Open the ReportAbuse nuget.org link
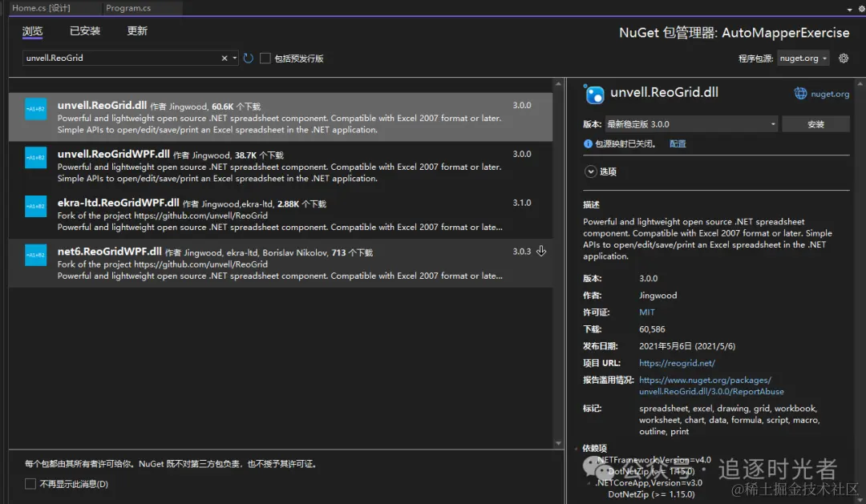 pyautogui.click(x=711, y=385)
